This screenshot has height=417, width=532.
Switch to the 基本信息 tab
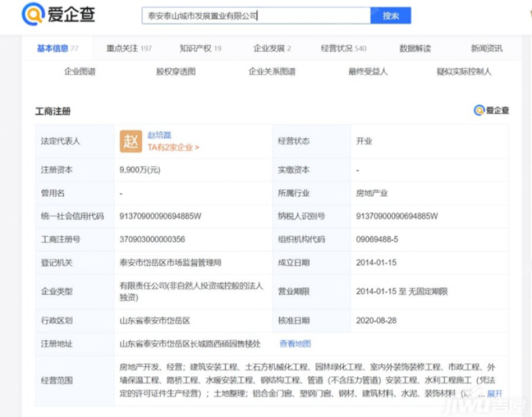coord(57,48)
